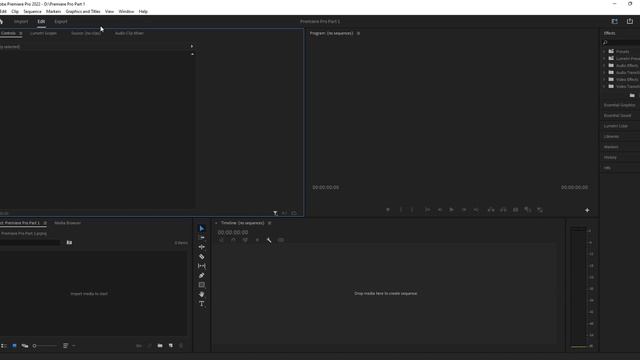The image size is (640, 360).
Task: Open Sort Icons menu in Project panel
Action: click(65, 346)
